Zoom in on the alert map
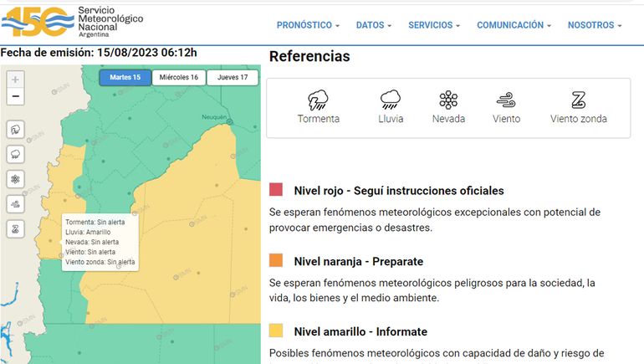 point(15,79)
